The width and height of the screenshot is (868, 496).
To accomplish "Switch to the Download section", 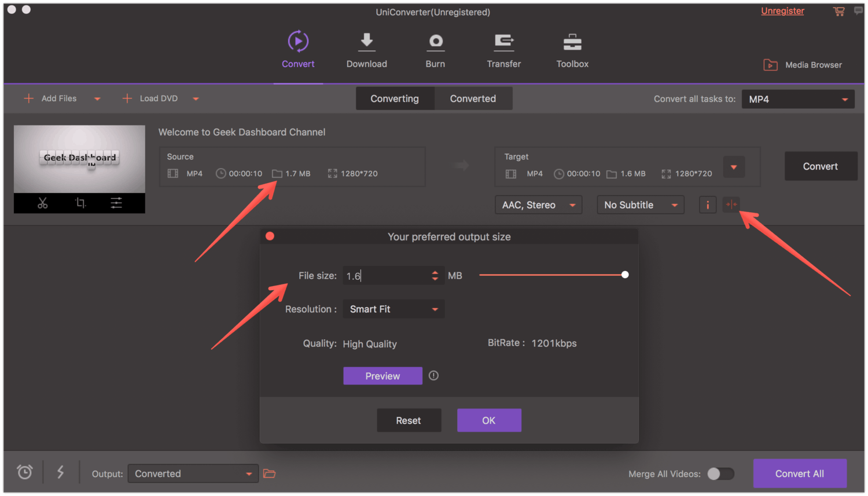I will pos(366,49).
